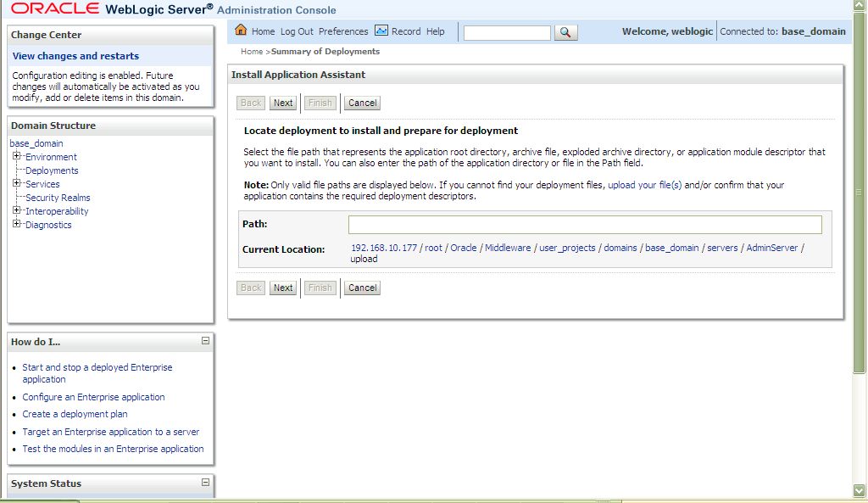Click Oracle in Current Location path
Image resolution: width=868 pixels, height=503 pixels.
point(464,249)
